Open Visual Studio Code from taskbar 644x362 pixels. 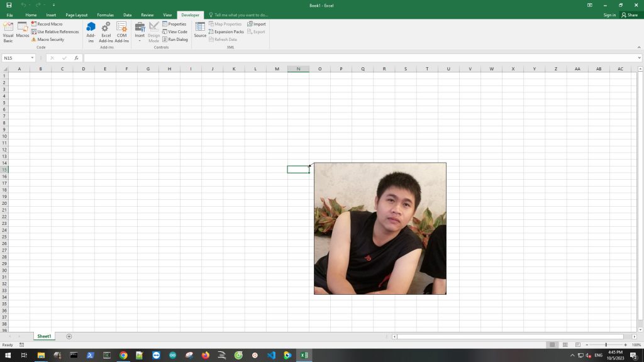tap(271, 355)
